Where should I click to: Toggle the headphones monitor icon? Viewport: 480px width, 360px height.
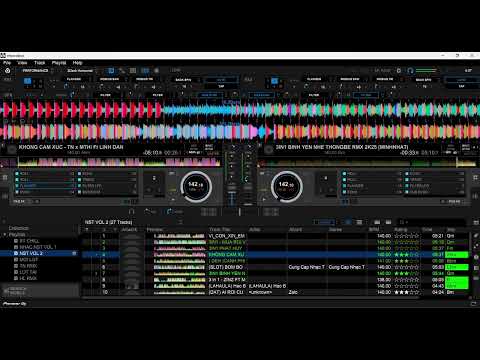pos(410,71)
